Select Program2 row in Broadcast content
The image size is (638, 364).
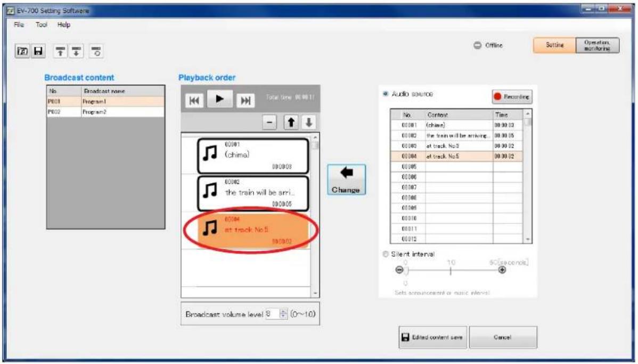(x=106, y=112)
